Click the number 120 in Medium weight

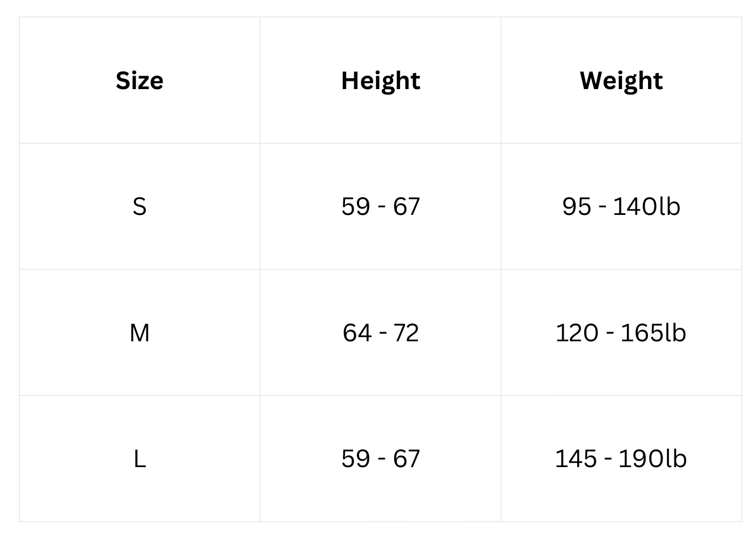coord(577,333)
